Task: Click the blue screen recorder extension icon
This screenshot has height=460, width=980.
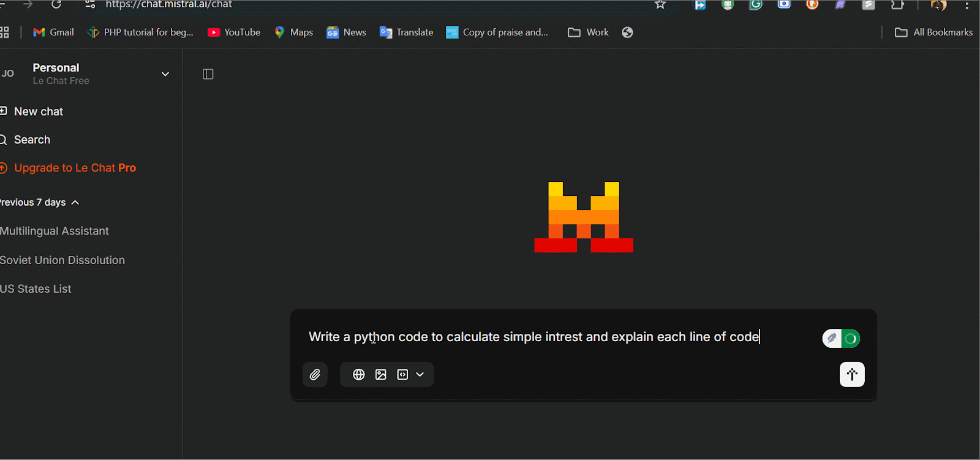Action: (784, 4)
